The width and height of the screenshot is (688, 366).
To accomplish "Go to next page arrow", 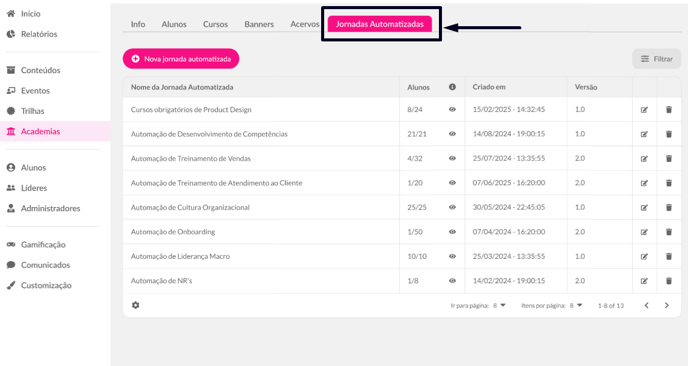I will (666, 305).
